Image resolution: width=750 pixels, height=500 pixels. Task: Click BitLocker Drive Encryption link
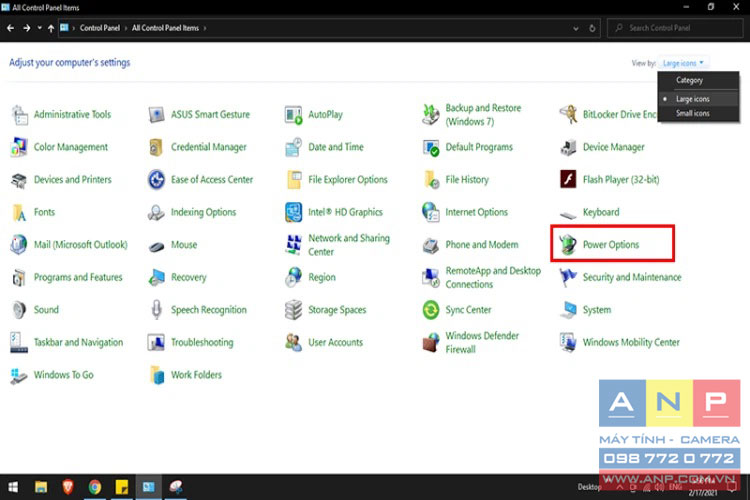click(x=619, y=115)
